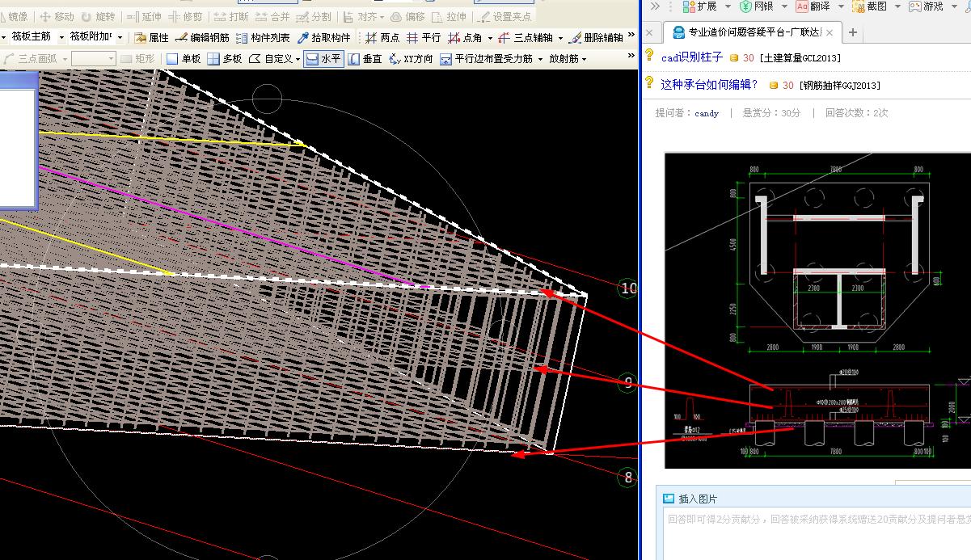This screenshot has width=971, height=560.
Task: Pick the 合并 (merge) tool
Action: tap(272, 16)
